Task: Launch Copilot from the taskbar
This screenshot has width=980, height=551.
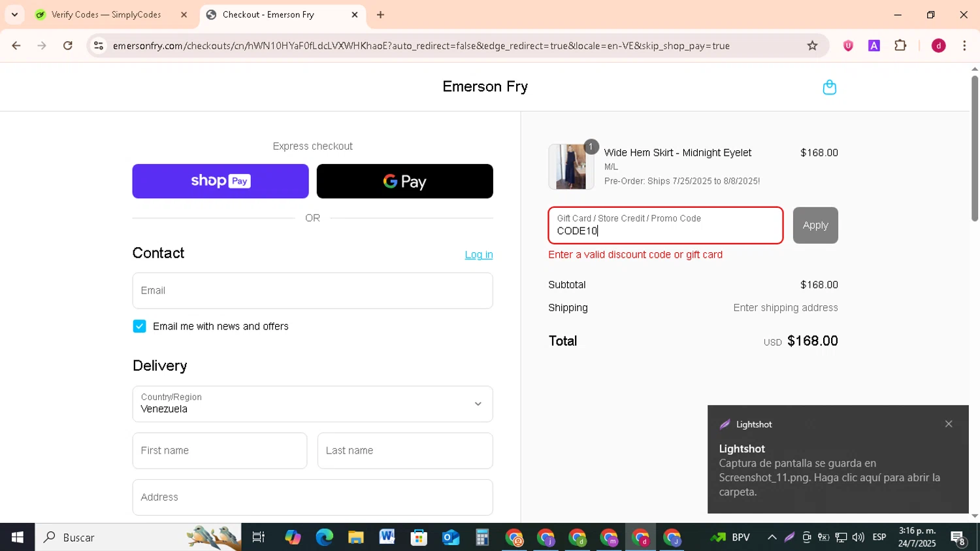Action: click(x=293, y=537)
